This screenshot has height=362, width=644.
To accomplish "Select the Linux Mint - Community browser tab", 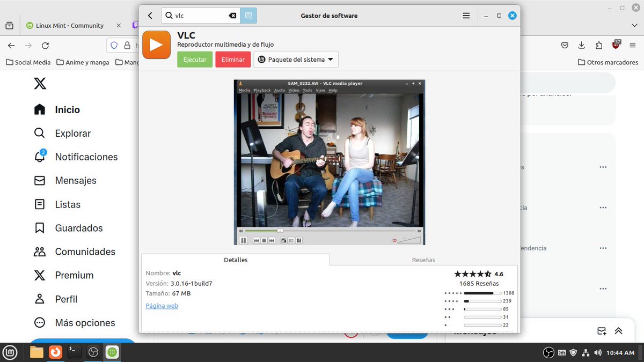I will pos(73,25).
